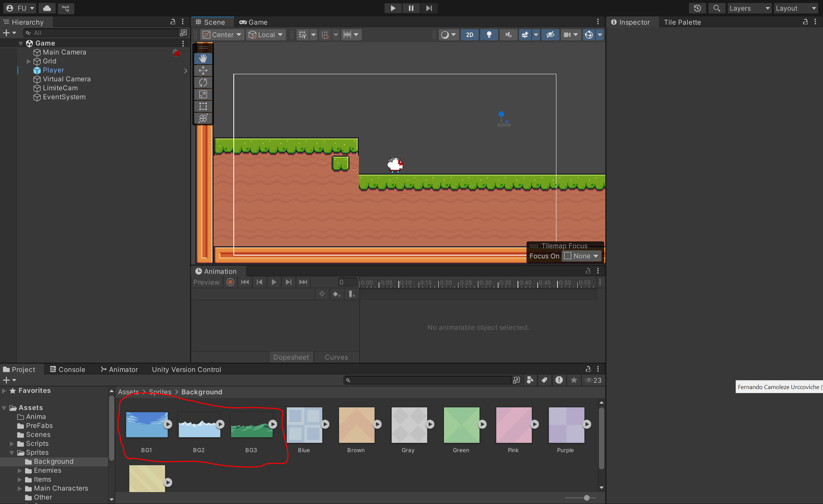Open the Layers dropdown
The height and width of the screenshot is (504, 823).
(x=749, y=8)
